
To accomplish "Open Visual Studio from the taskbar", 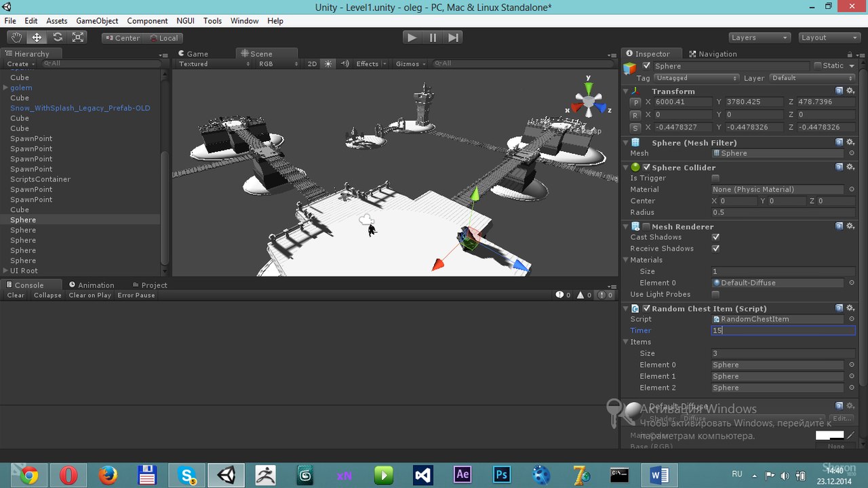I will (x=423, y=475).
